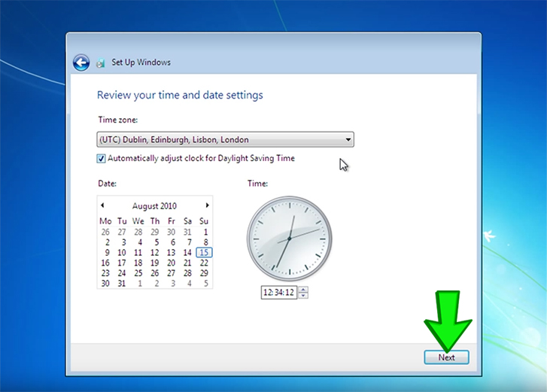Select August 12 in the calendar
This screenshot has width=547, height=392.
coord(154,253)
